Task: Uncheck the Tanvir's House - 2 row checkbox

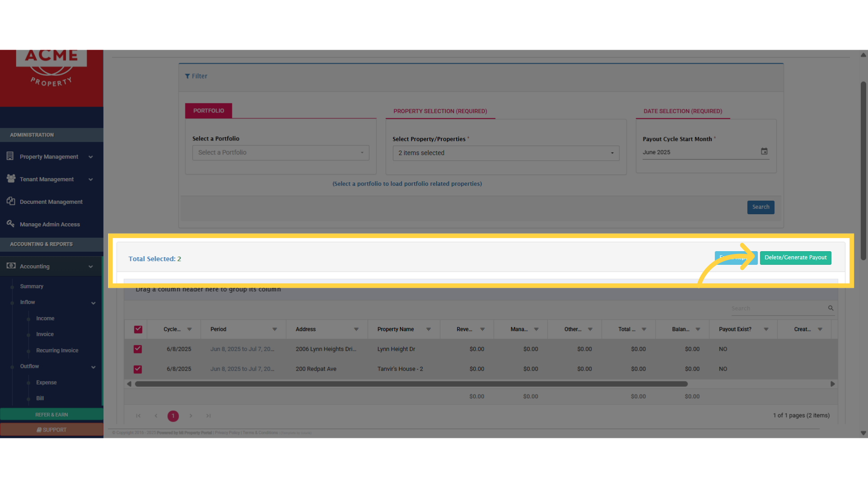Action: point(138,369)
